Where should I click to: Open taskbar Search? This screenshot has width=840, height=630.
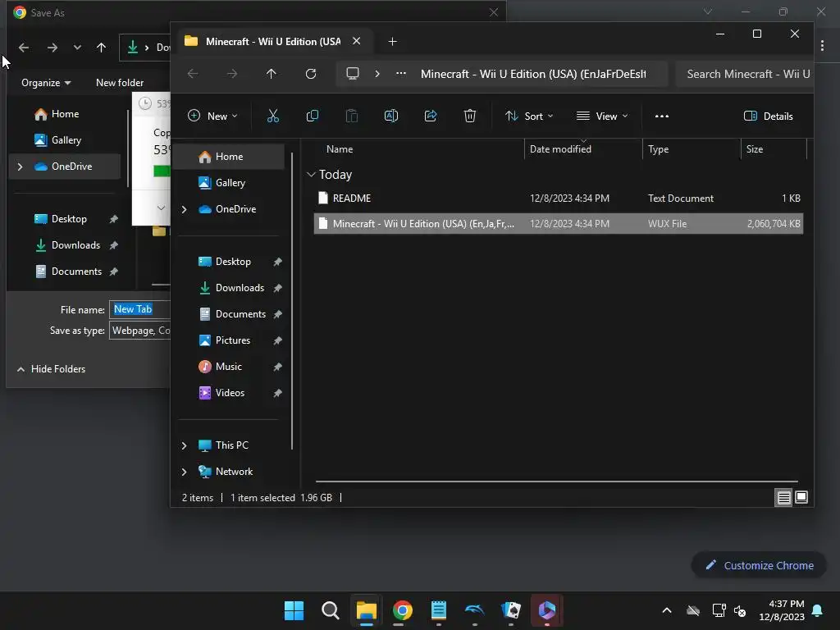[x=330, y=610]
